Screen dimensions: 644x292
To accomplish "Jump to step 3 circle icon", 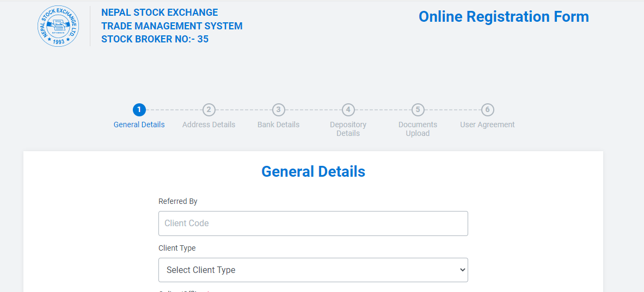I will click(279, 110).
